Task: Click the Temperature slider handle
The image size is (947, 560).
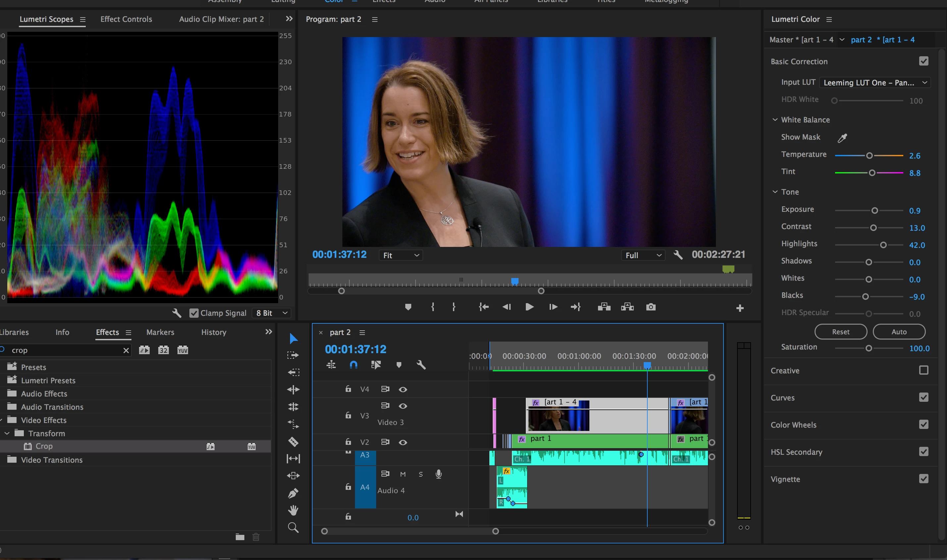Action: click(869, 156)
